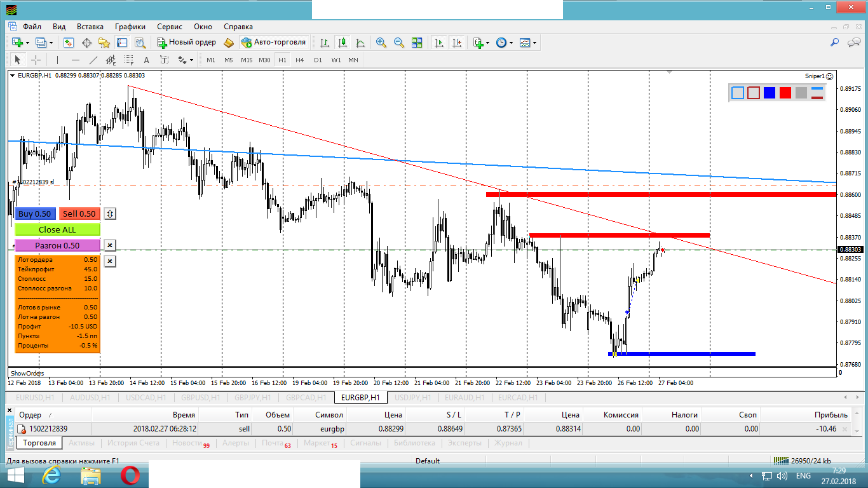Switch to the M15 timeframe
This screenshot has height=488, width=868.
click(x=247, y=60)
